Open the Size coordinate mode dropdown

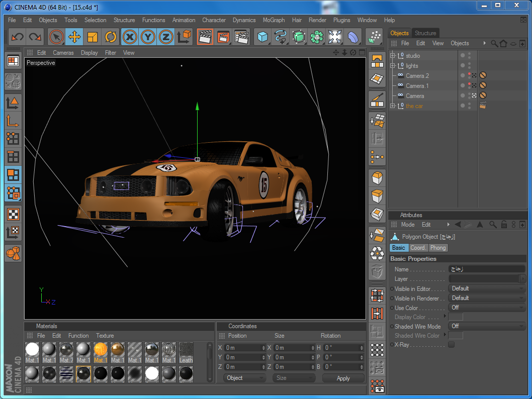pyautogui.click(x=294, y=378)
